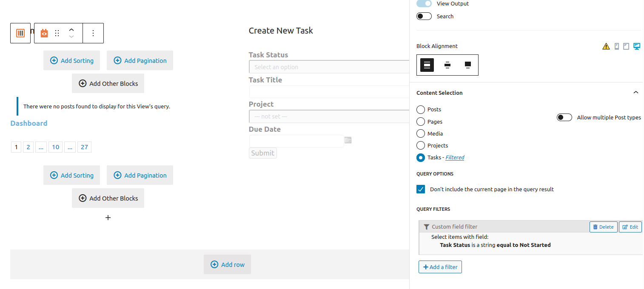Select the parent columns block icon
The height and width of the screenshot is (289, 644).
tap(20, 33)
